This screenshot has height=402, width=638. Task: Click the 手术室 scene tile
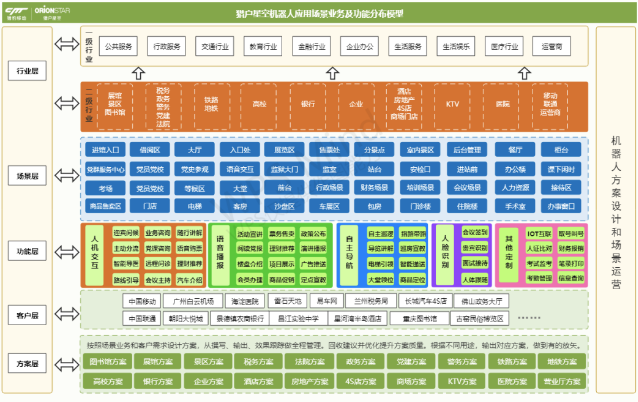coord(515,206)
